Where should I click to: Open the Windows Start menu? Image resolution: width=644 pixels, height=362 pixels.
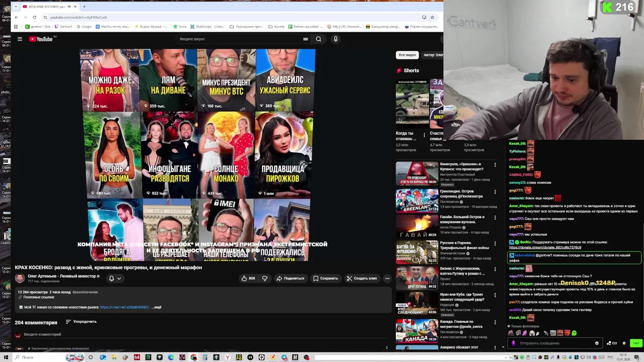tap(7, 357)
